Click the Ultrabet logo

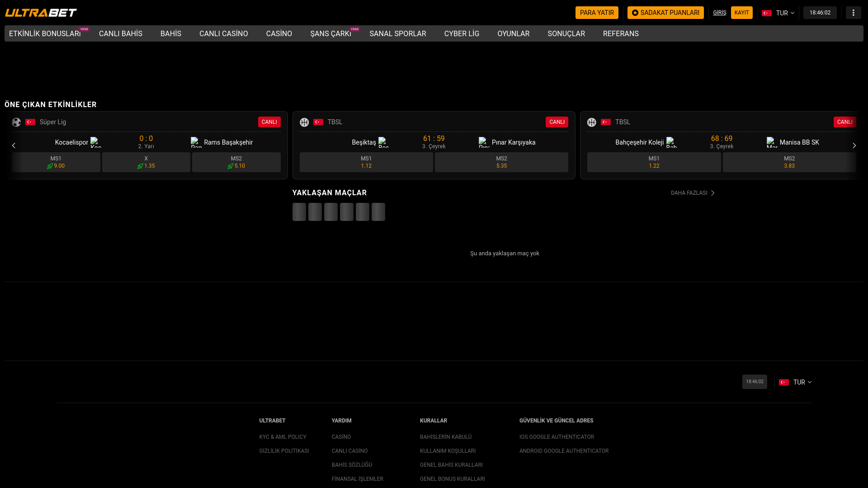coord(41,13)
